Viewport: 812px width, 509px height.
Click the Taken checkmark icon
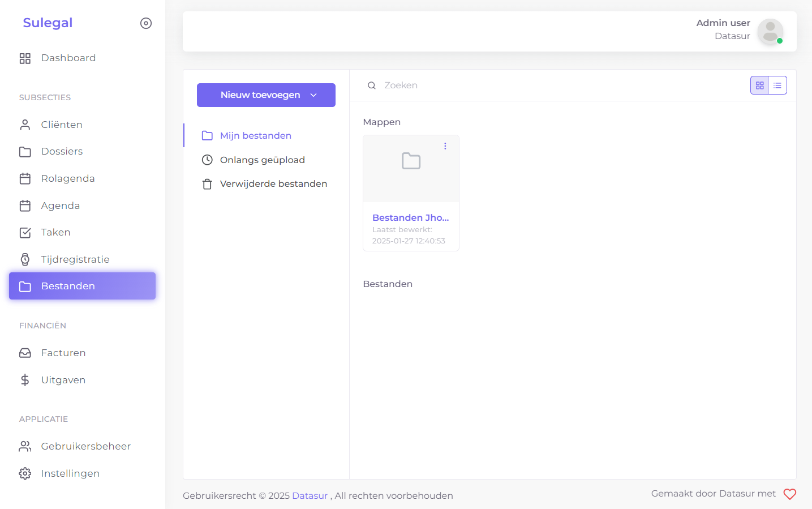click(25, 233)
